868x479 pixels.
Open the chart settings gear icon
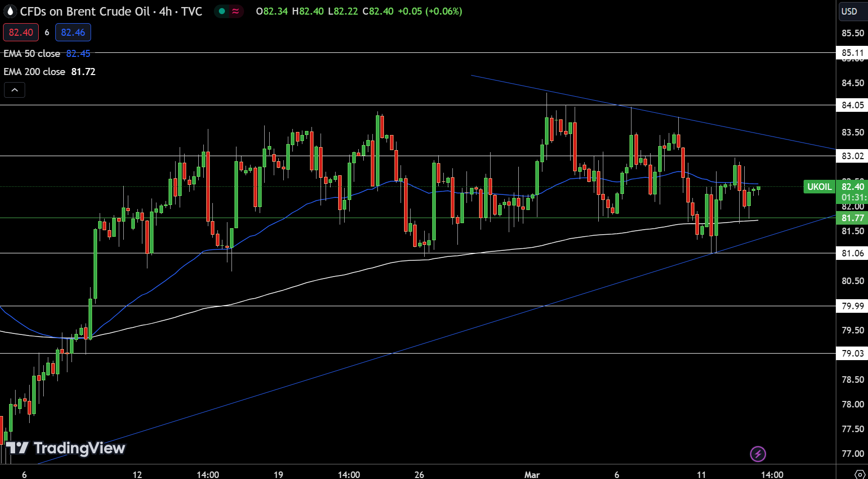pyautogui.click(x=860, y=474)
